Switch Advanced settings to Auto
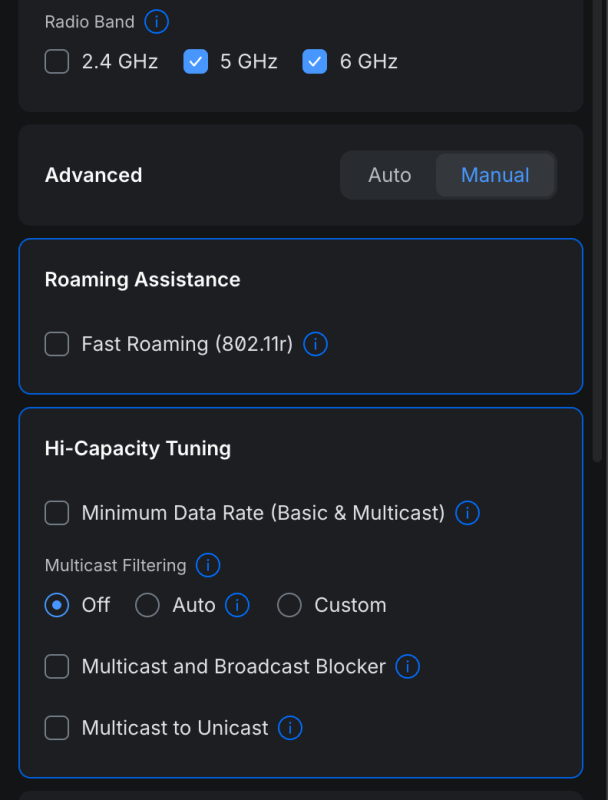Viewport: 608px width, 800px height. tap(389, 175)
